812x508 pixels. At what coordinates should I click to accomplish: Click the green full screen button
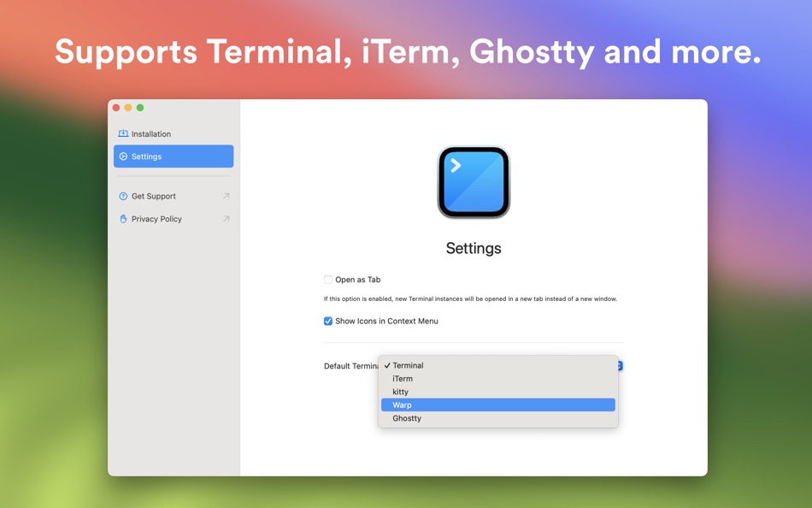pyautogui.click(x=140, y=108)
